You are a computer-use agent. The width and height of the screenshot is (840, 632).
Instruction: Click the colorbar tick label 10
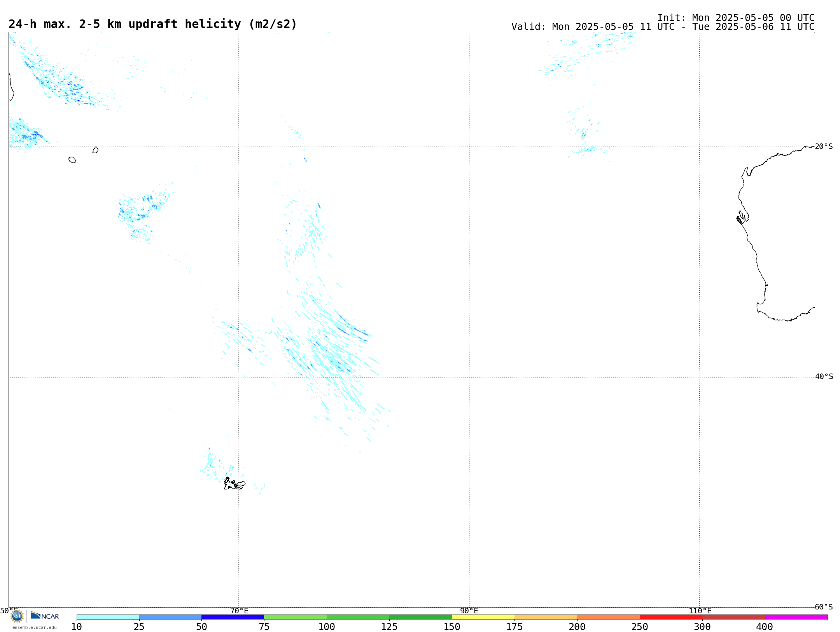click(77, 627)
